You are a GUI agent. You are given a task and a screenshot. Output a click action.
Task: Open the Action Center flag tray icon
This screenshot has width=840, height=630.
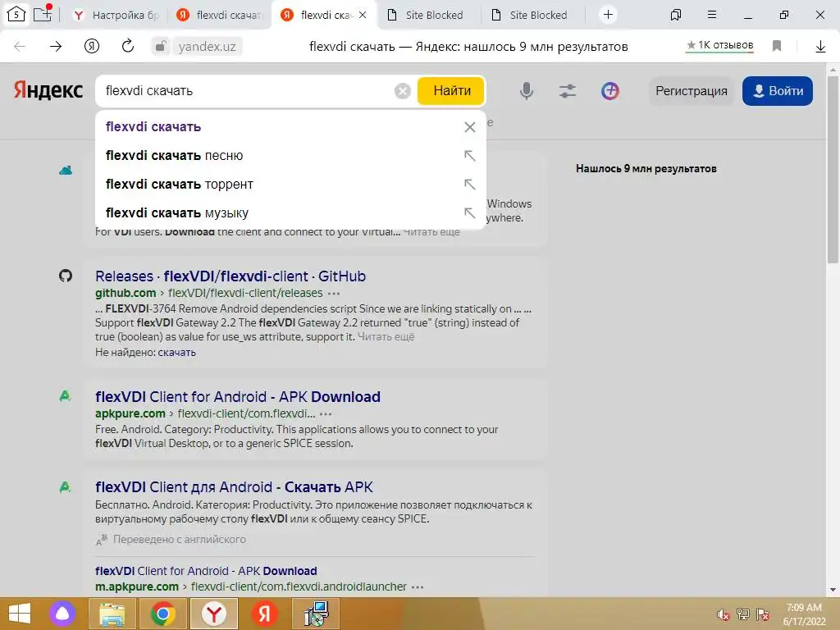(x=763, y=614)
